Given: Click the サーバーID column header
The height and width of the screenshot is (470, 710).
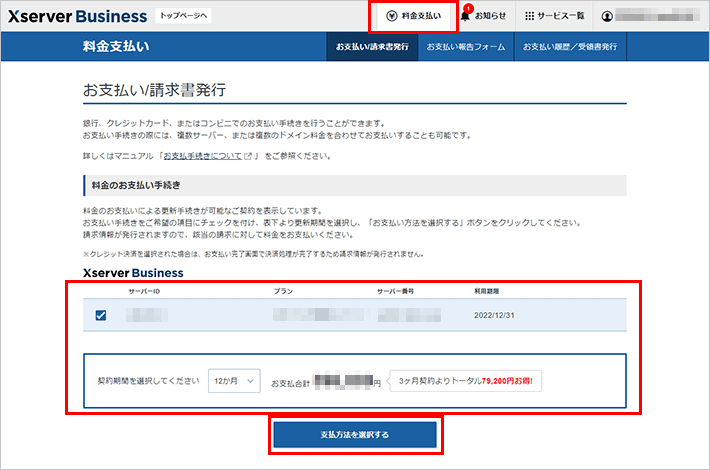Looking at the screenshot, I should click(144, 291).
